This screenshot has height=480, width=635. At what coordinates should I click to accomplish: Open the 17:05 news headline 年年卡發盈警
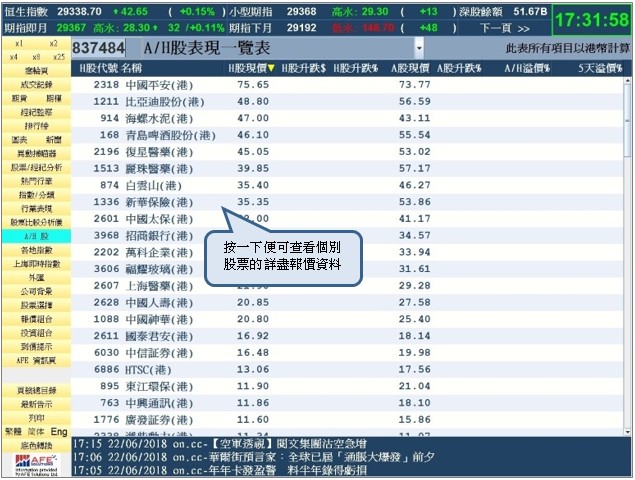220,470
